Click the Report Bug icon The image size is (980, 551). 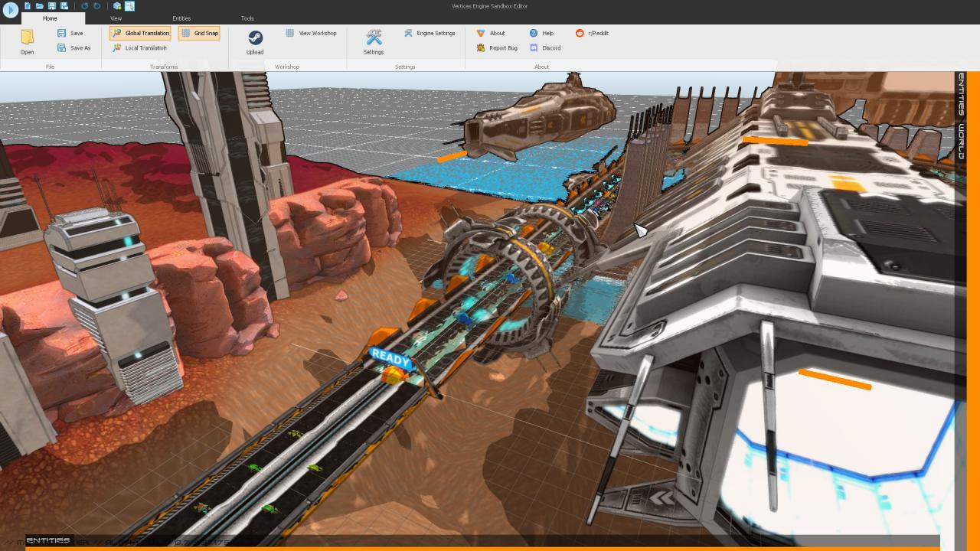[481, 47]
